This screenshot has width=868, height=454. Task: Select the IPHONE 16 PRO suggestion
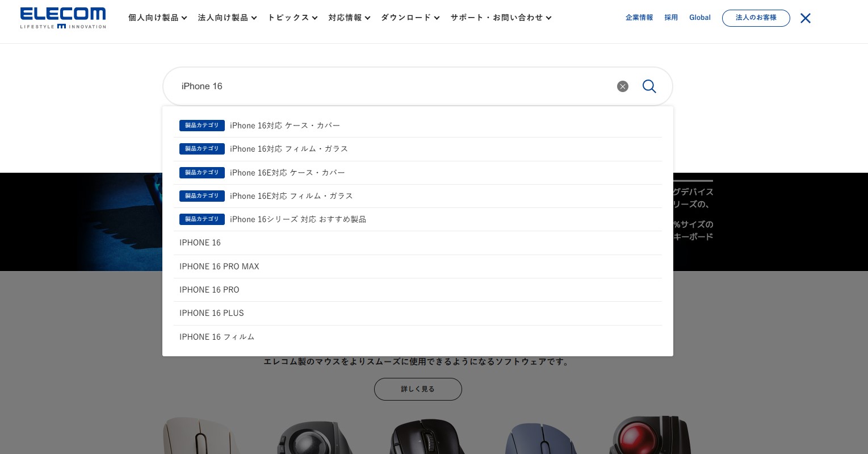(x=418, y=290)
